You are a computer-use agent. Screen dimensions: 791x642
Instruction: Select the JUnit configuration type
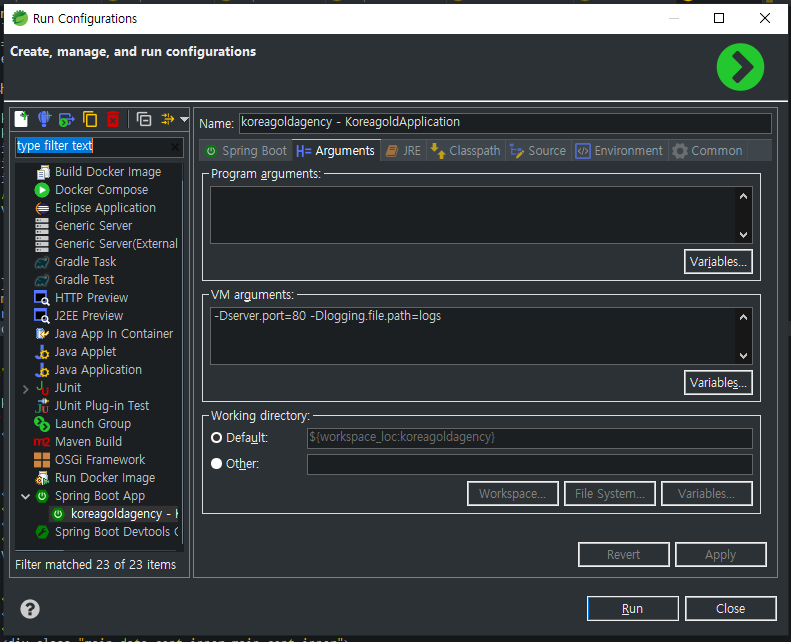tap(68, 388)
